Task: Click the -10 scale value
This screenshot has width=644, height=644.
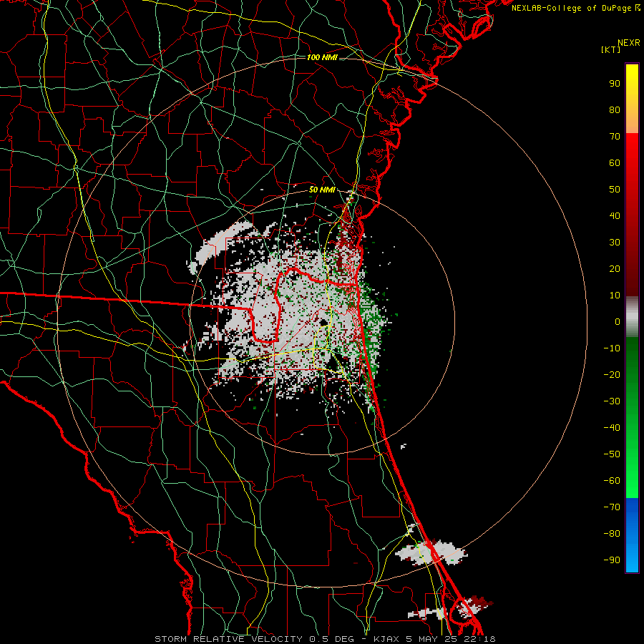Action: point(612,348)
